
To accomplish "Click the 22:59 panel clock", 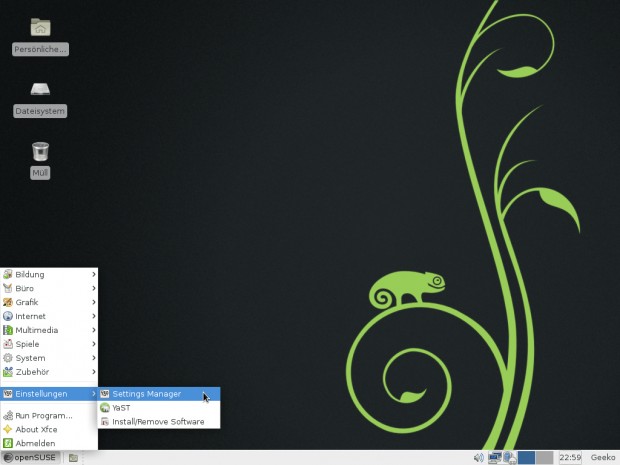I will 570,457.
